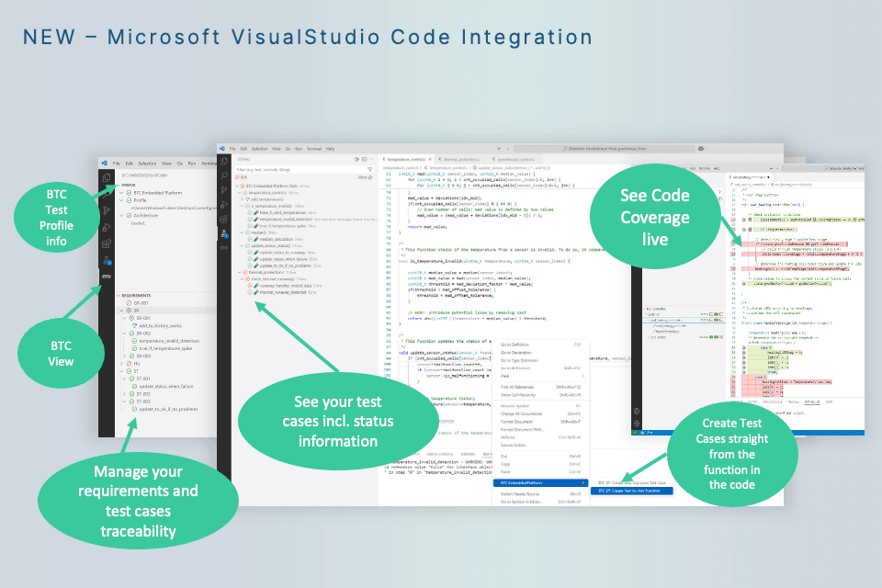Collapse the thermal_protection.c test group
Image resolution: width=882 pixels, height=588 pixels.
tap(240, 272)
